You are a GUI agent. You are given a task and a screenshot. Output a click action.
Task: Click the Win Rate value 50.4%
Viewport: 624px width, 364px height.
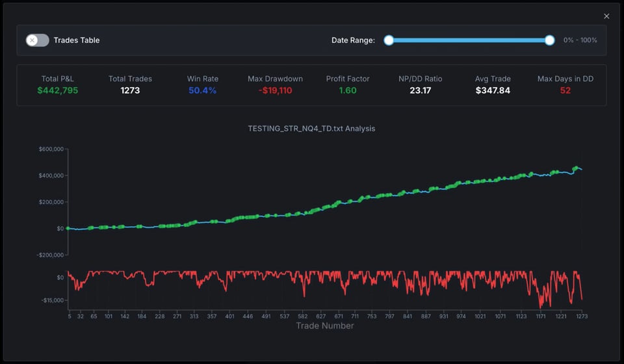[202, 90]
